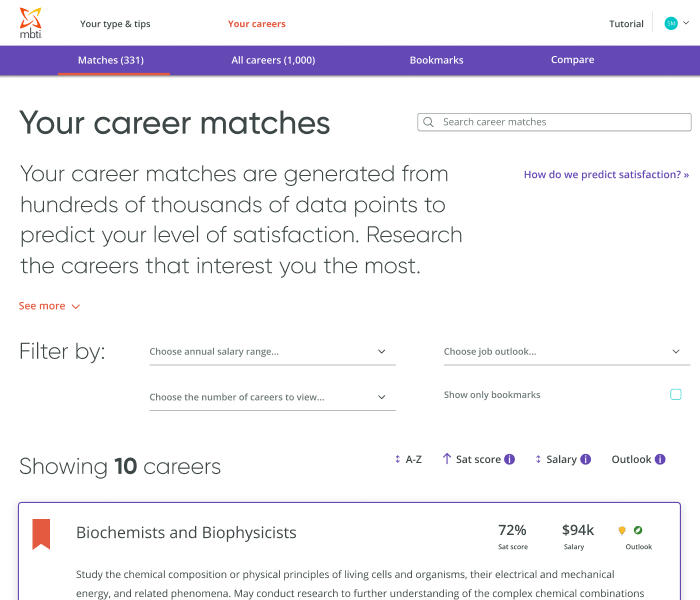The height and width of the screenshot is (600, 700).
Task: Open the Compare tab
Action: (x=572, y=60)
